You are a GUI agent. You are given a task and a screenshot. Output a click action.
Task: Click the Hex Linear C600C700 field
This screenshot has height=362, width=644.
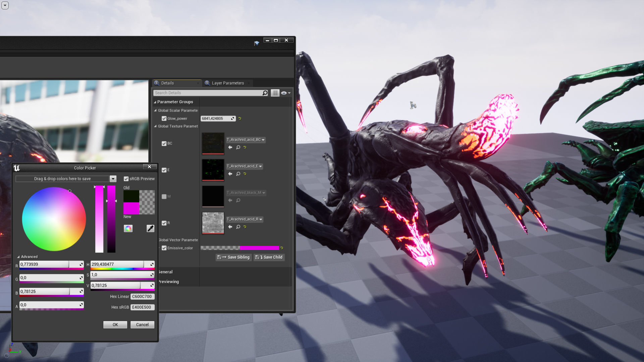tap(142, 297)
